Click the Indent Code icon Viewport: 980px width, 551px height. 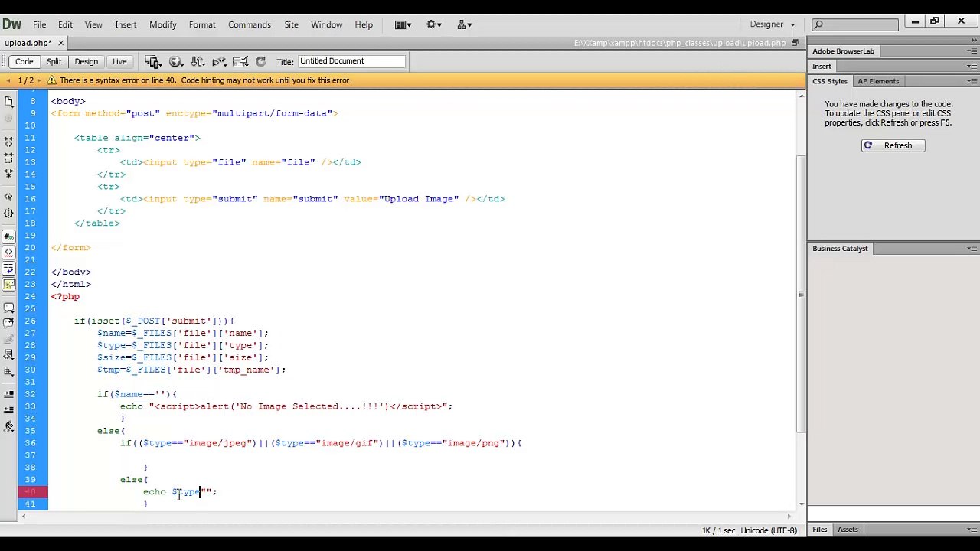[x=9, y=394]
